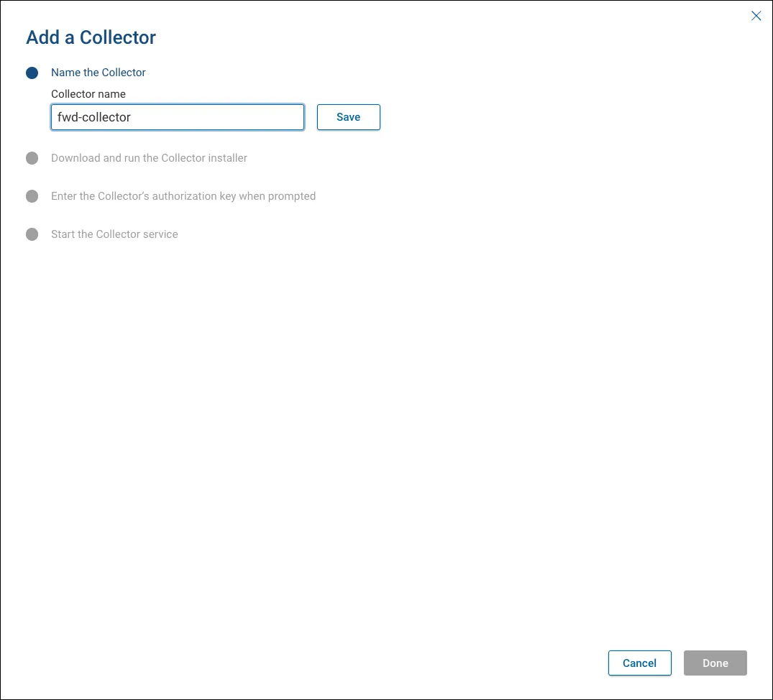Viewport: 773px width, 700px height.
Task: Click the grayed Done button
Action: (x=715, y=663)
